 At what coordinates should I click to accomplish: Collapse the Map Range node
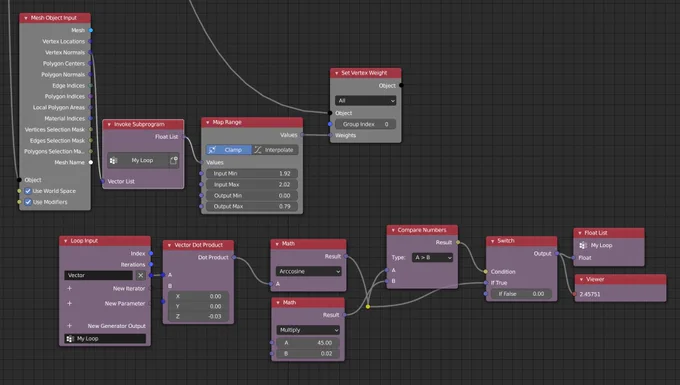tap(208, 123)
